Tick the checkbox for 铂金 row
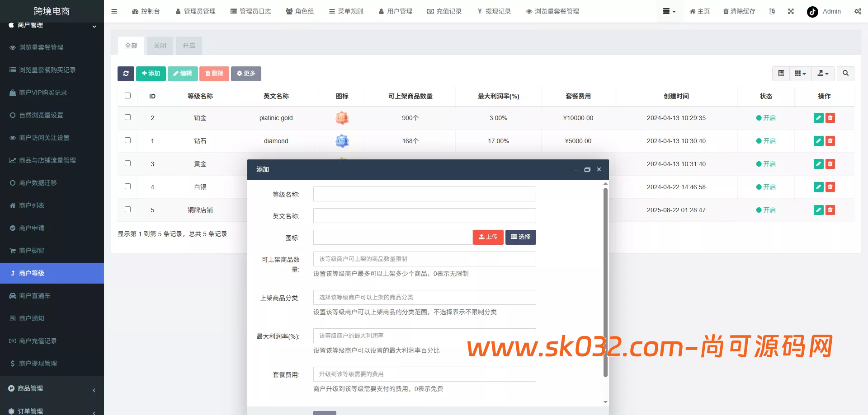Image resolution: width=868 pixels, height=415 pixels. [127, 117]
